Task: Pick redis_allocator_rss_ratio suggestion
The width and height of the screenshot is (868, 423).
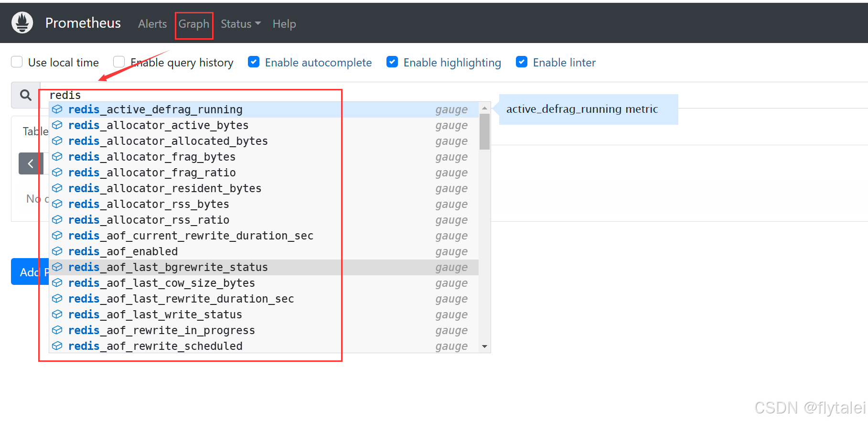Action: click(264, 220)
